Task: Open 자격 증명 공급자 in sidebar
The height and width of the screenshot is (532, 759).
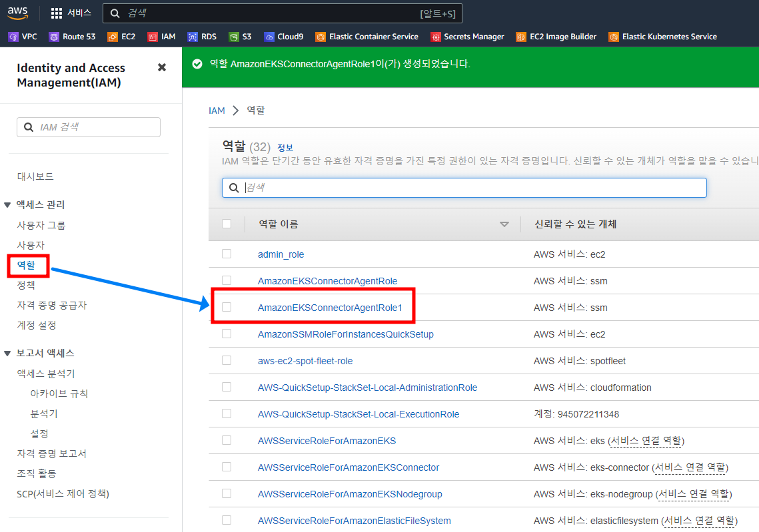Action: [52, 305]
